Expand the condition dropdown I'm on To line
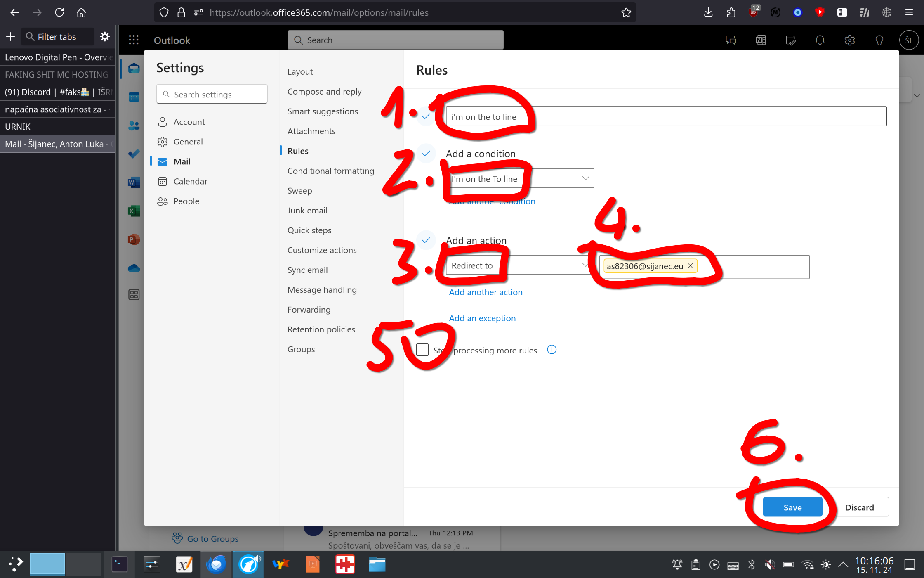The image size is (924, 578). pos(585,178)
